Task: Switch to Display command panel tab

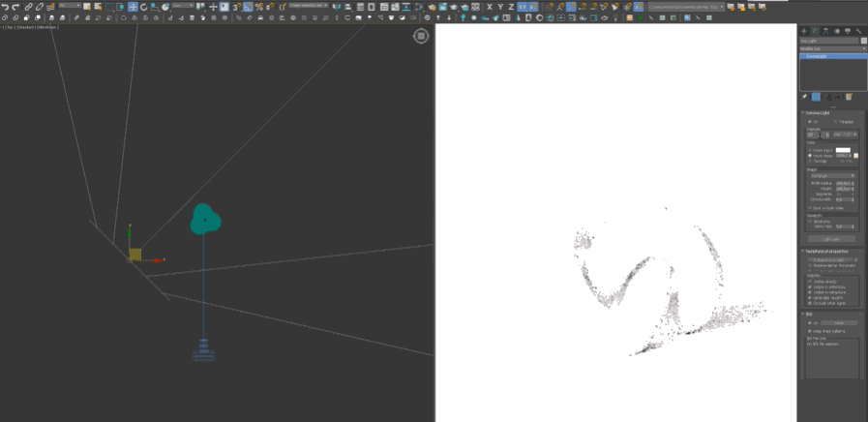Action: pyautogui.click(x=848, y=30)
